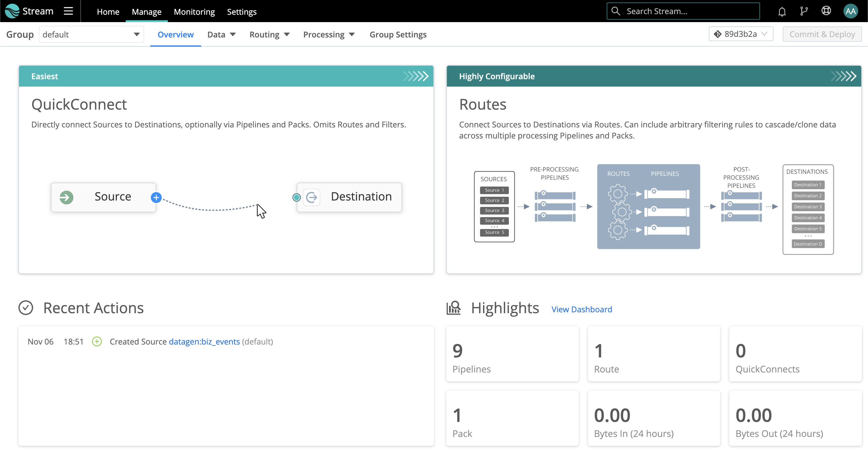Open the hamburger navigation menu

point(68,11)
